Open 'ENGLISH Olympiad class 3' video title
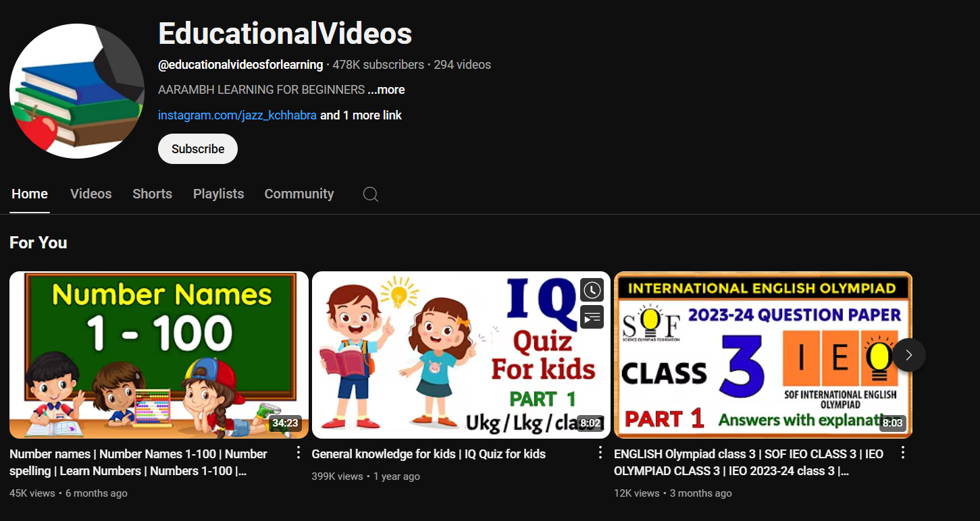This screenshot has height=521, width=980. click(x=748, y=462)
